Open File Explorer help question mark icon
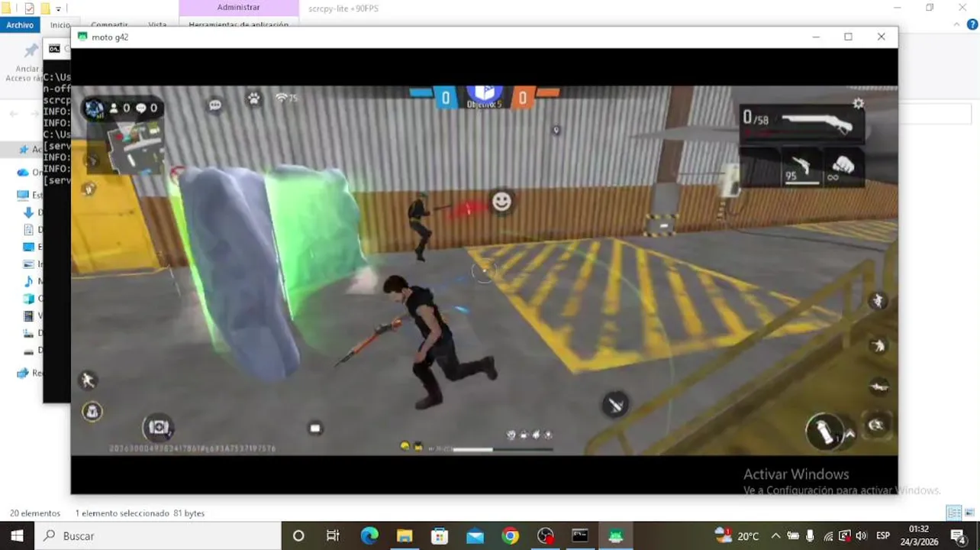Viewport: 980px width, 550px height. point(973,24)
